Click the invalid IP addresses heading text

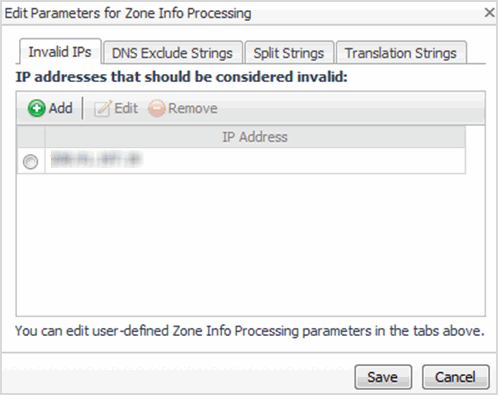click(182, 77)
